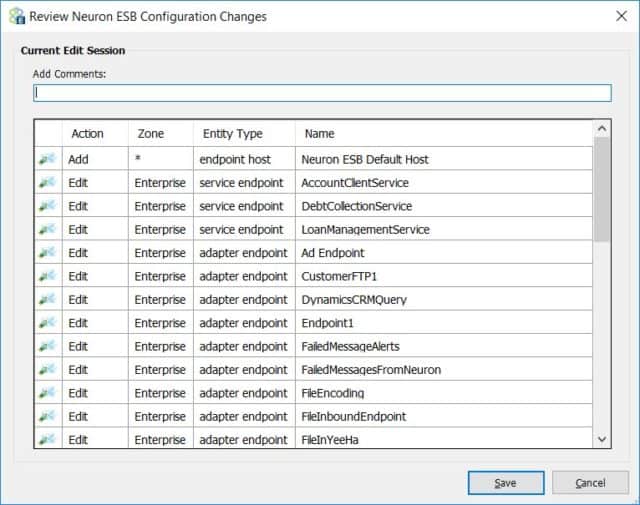Click the list scroll down arrow

(602, 439)
